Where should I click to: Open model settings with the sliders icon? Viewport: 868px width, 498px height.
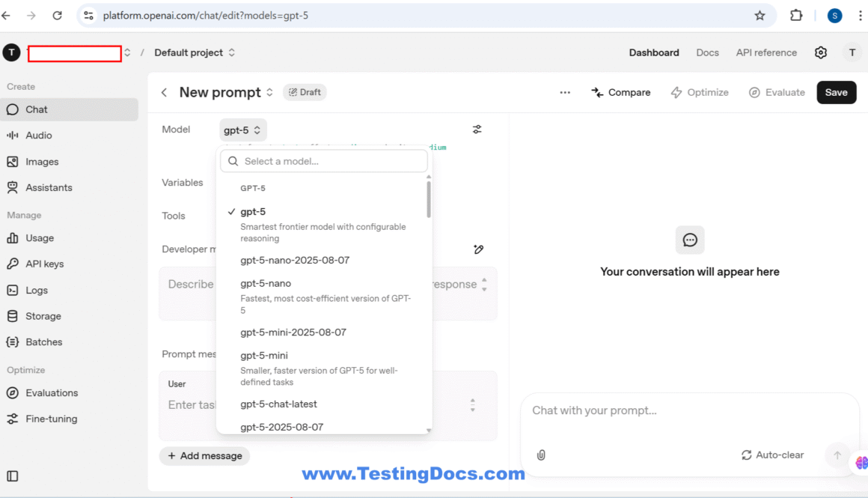tap(477, 129)
